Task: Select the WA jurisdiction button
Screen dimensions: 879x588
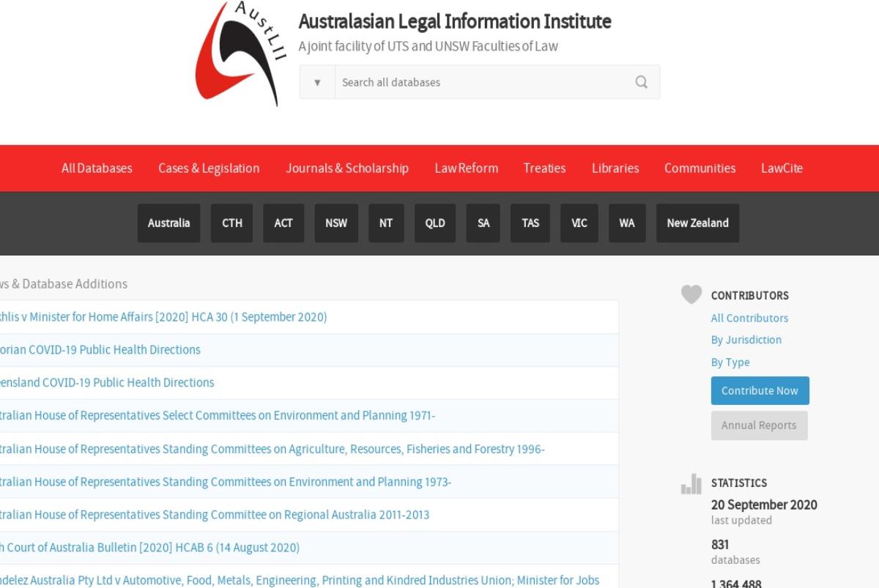Action: pos(627,223)
